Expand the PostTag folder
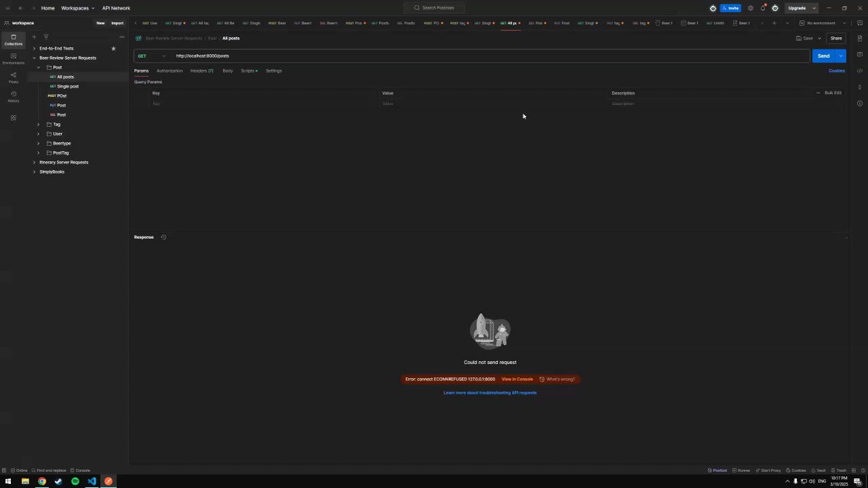The width and height of the screenshot is (868, 488). pyautogui.click(x=38, y=152)
